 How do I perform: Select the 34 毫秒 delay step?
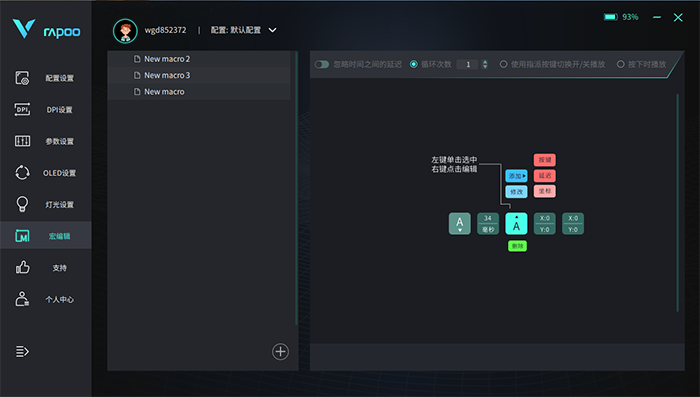488,224
